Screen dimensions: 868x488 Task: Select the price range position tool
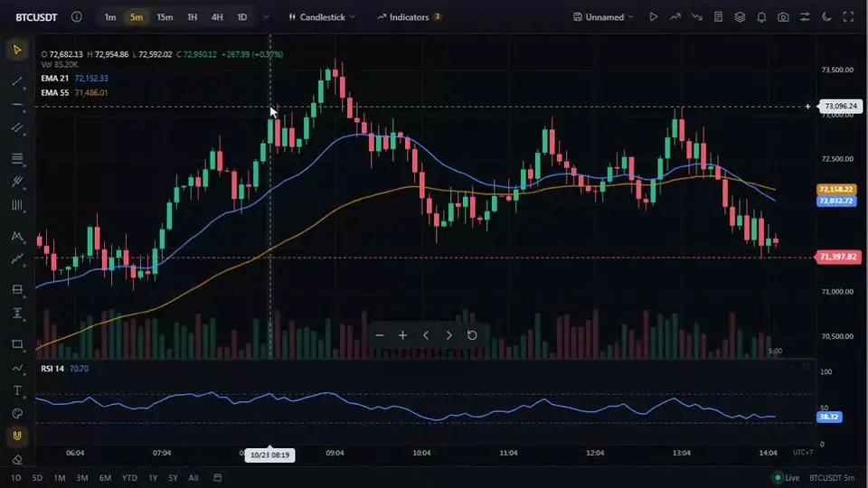(x=17, y=289)
